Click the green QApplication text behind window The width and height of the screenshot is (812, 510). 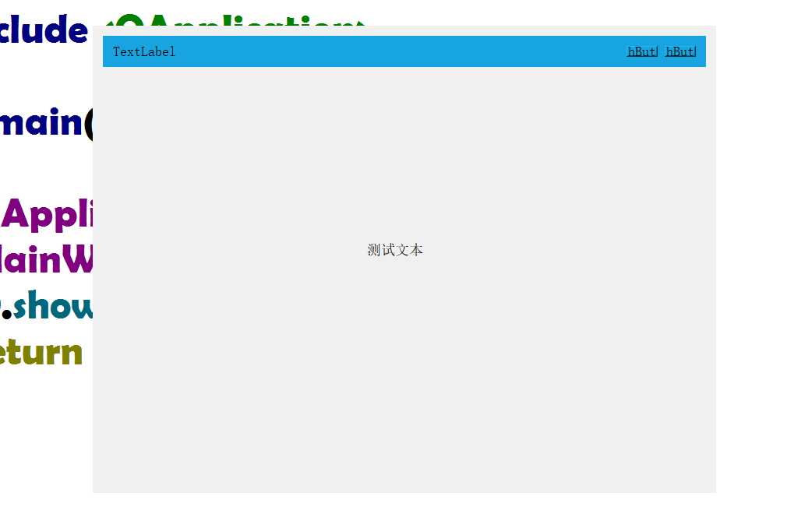point(234,22)
